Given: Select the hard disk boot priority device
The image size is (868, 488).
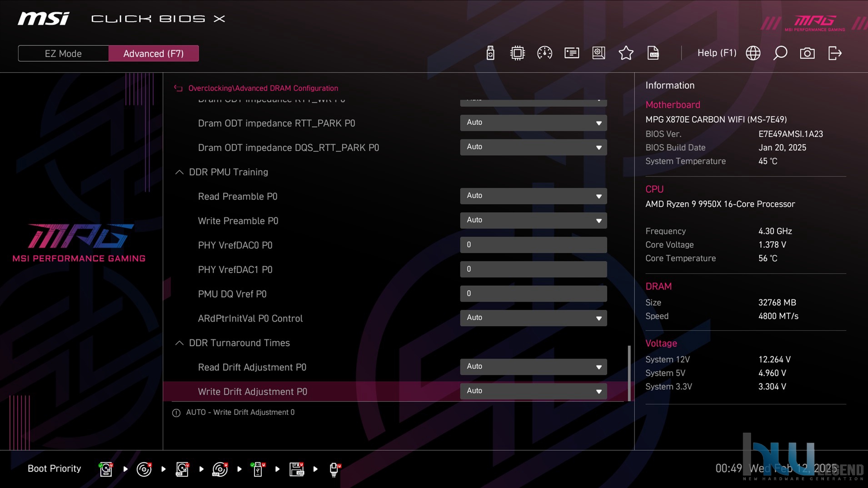Looking at the screenshot, I should pyautogui.click(x=106, y=469).
